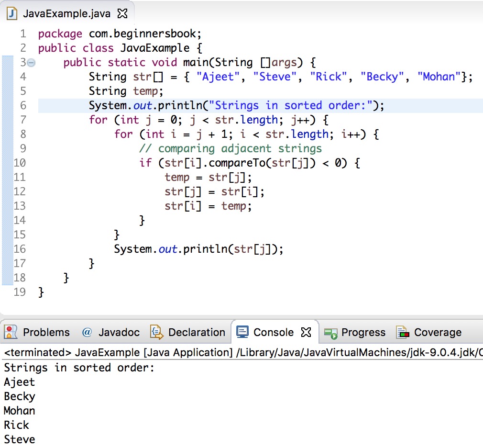Select the console output line Becky
483x448 pixels.
19,396
